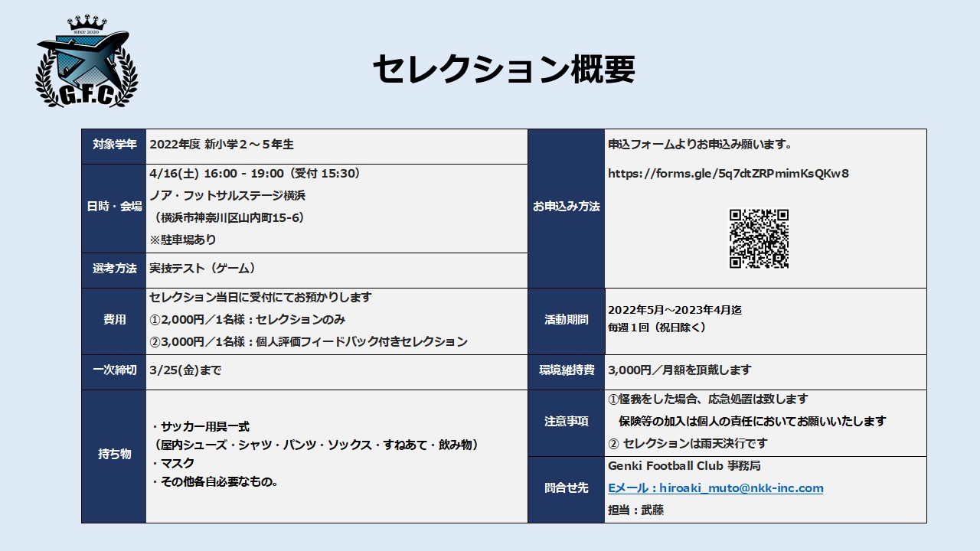Click the 日時・会場 header cell

click(x=114, y=207)
